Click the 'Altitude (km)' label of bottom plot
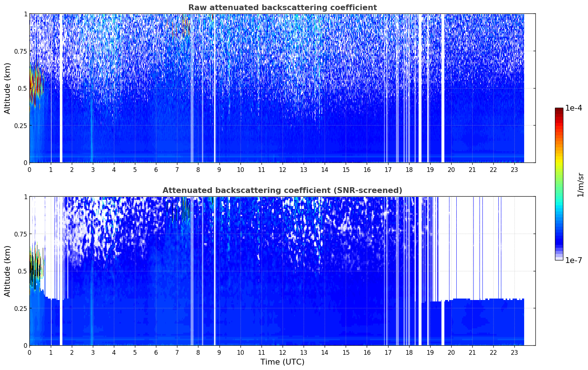588x370 pixels. pyautogui.click(x=8, y=271)
